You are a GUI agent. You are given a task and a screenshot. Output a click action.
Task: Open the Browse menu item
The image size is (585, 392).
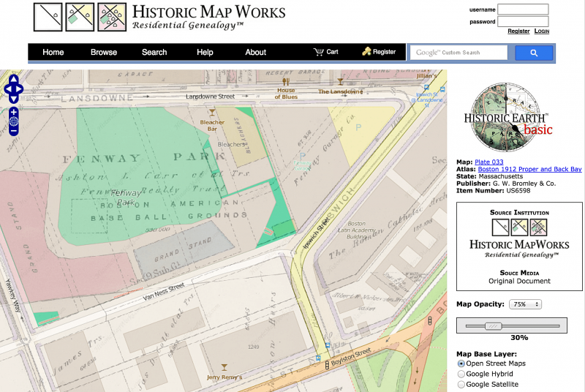104,52
